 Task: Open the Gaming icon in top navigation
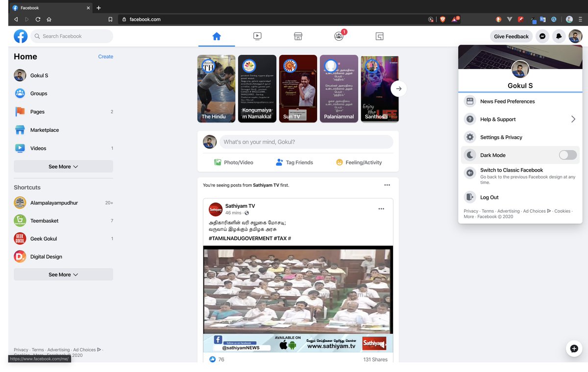[379, 36]
